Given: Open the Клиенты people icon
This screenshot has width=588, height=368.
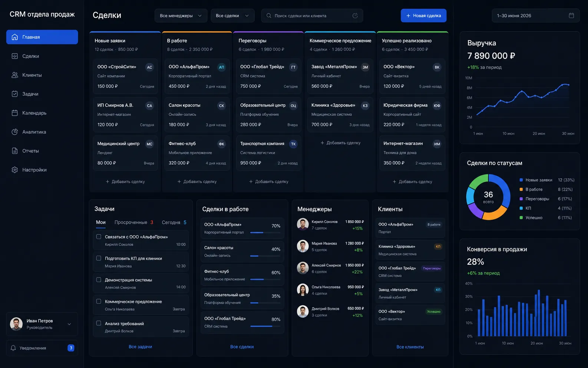Looking at the screenshot, I should [15, 75].
